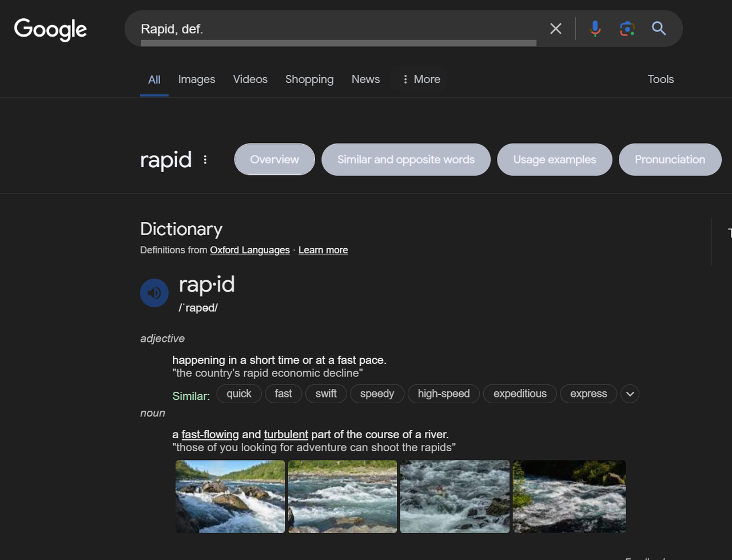Expand more similar words chevron

tap(630, 394)
